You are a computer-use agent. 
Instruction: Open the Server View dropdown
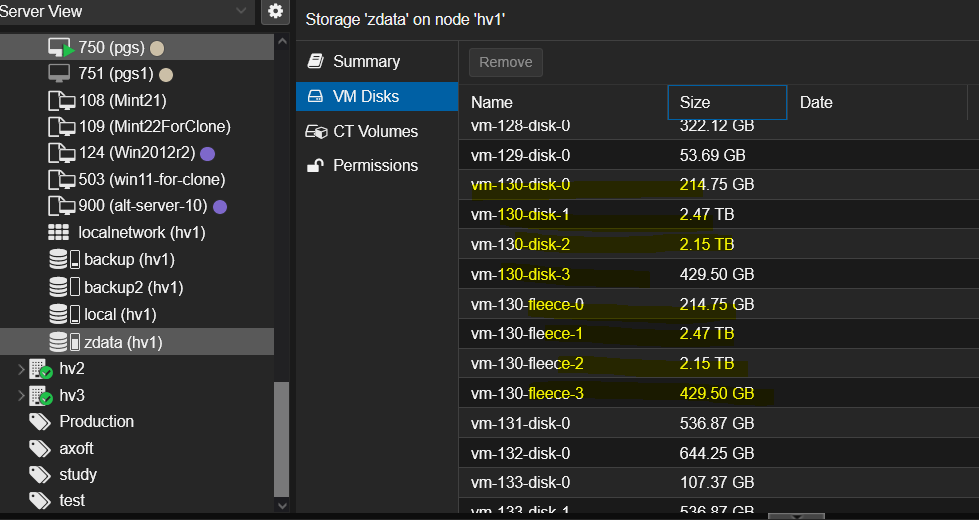240,11
